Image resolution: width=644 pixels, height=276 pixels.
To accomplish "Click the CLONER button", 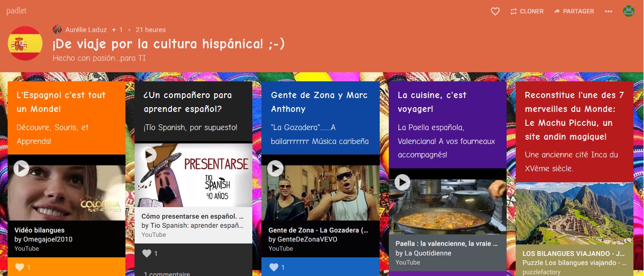I will [527, 11].
